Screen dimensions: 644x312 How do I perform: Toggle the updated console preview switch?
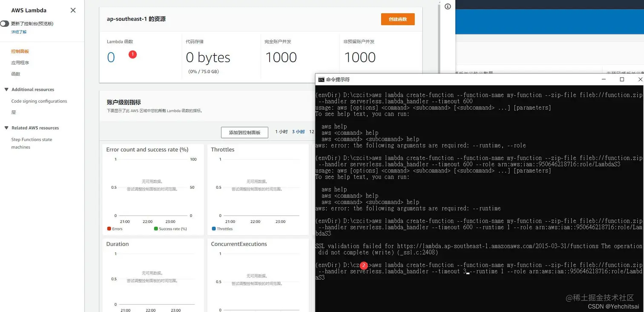[x=5, y=24]
